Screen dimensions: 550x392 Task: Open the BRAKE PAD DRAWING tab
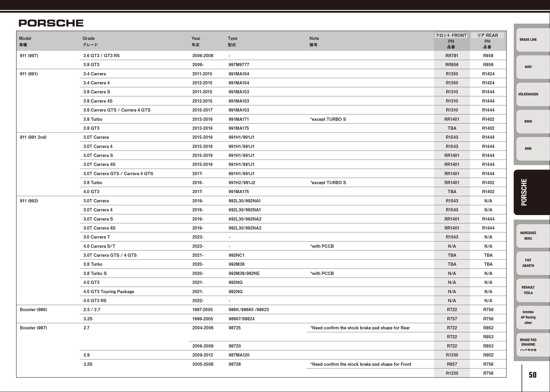pos(533,345)
